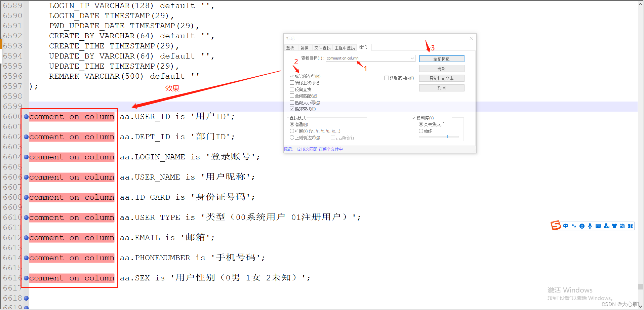Viewport: 644px width, 310px height.
Task: Click the 复制标记文本 button
Action: coord(442,78)
